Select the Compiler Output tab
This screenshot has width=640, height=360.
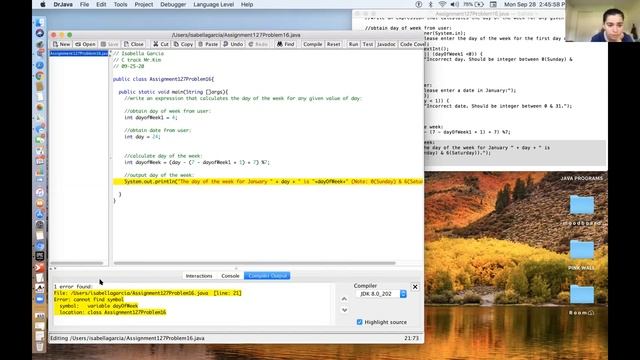pyautogui.click(x=267, y=276)
